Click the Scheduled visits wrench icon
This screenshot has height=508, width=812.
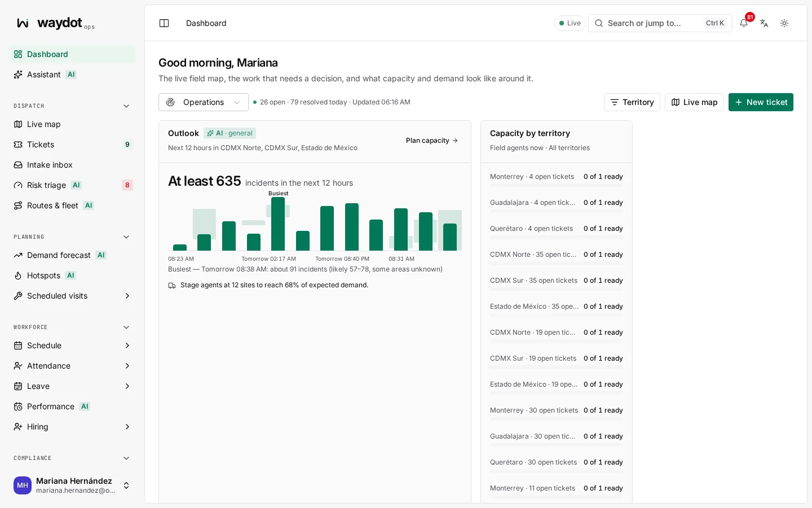[x=18, y=296]
